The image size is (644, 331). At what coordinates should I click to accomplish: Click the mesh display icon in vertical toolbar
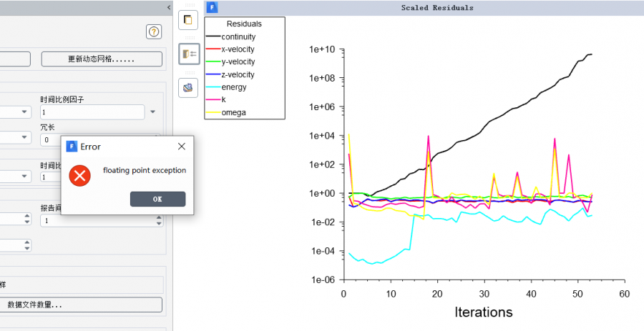tap(188, 88)
